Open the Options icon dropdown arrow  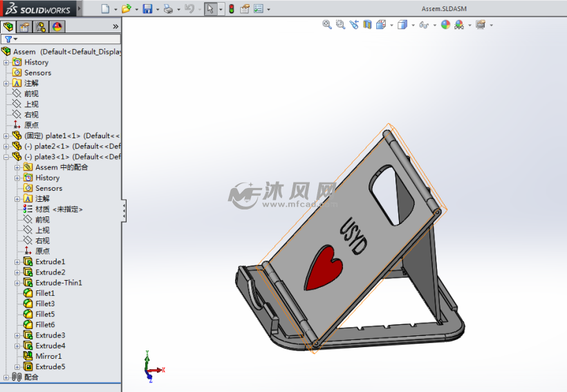pos(268,10)
